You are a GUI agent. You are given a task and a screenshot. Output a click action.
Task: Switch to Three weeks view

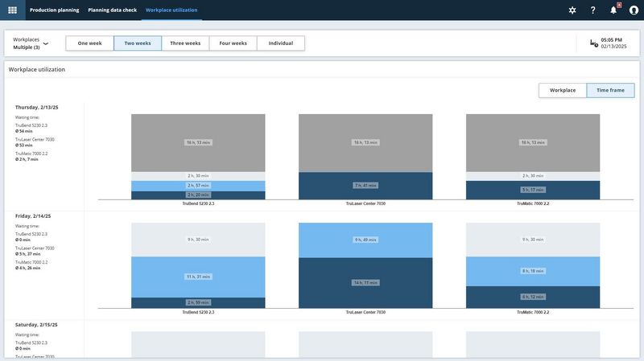tap(185, 43)
